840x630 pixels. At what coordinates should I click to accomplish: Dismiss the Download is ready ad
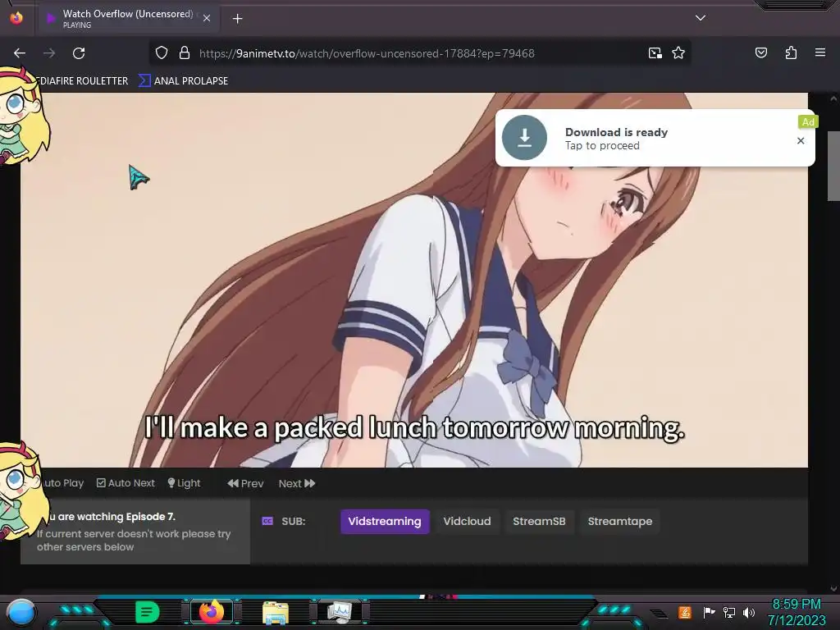801,140
